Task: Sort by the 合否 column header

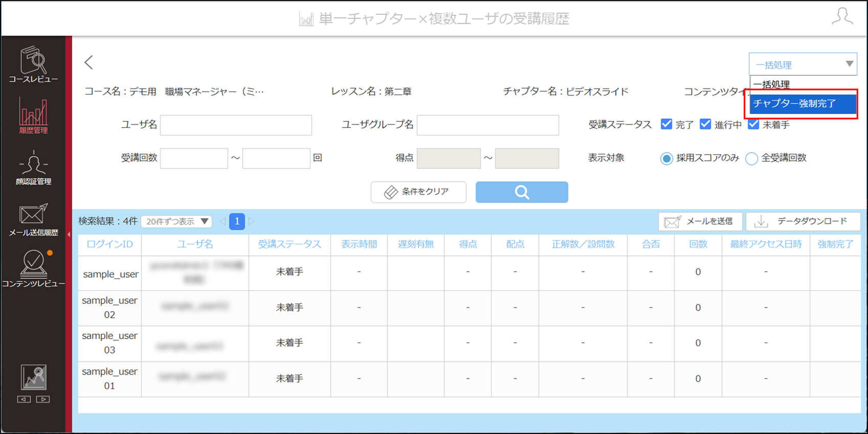Action: [x=651, y=244]
